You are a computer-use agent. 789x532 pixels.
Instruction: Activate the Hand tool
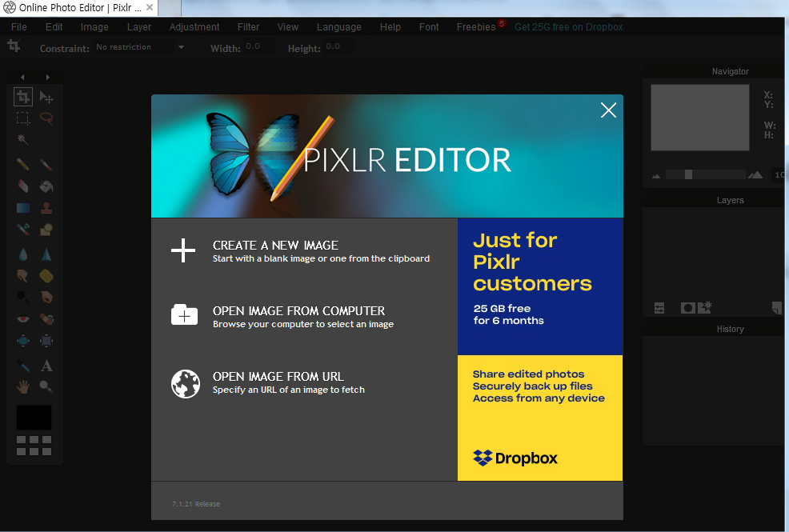tap(23, 387)
